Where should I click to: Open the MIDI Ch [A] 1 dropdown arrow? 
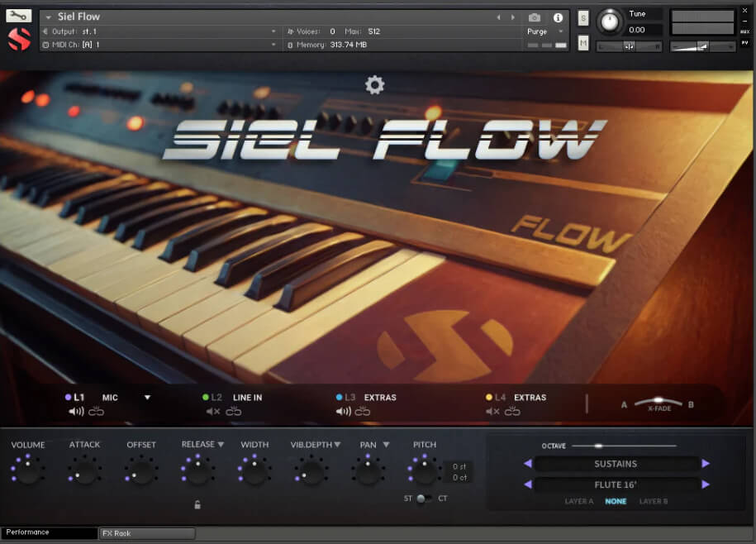(x=273, y=45)
